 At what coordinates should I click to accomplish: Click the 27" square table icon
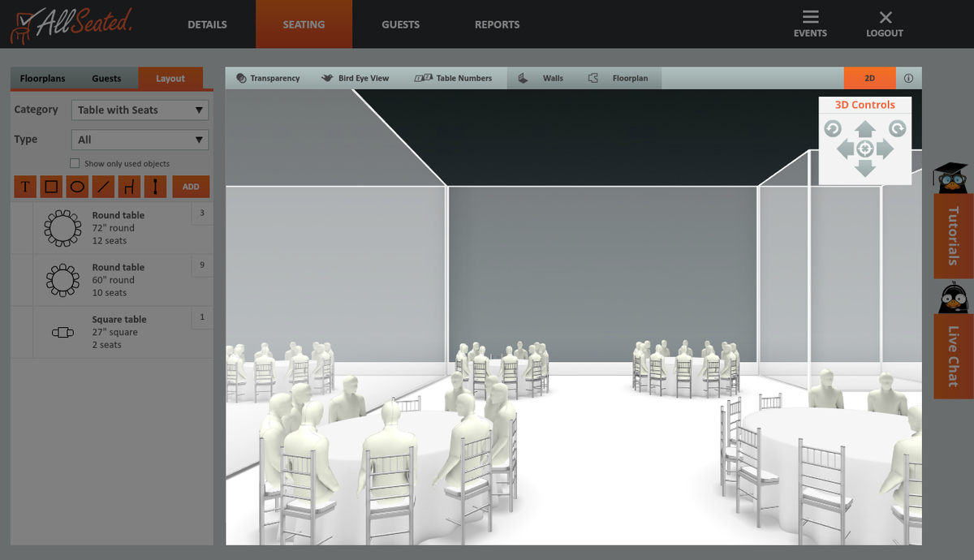point(62,332)
